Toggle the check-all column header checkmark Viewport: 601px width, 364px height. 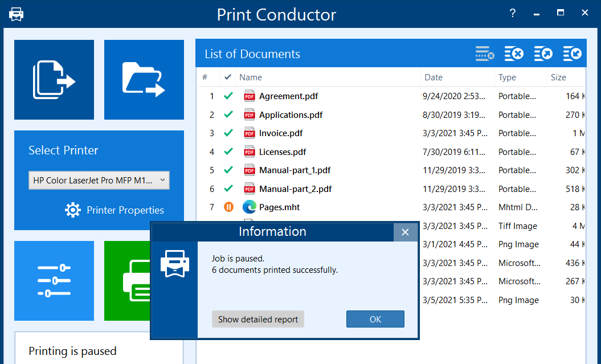[x=228, y=77]
